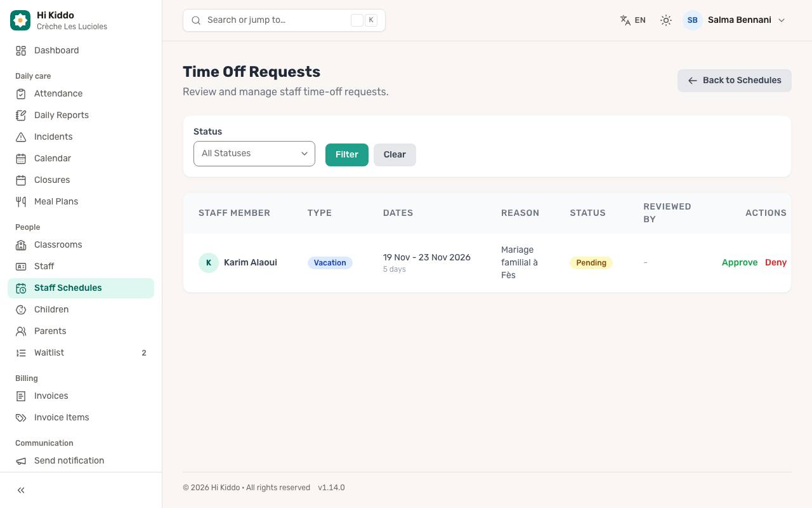
Task: Open the All Statuses dropdown
Action: 254,154
